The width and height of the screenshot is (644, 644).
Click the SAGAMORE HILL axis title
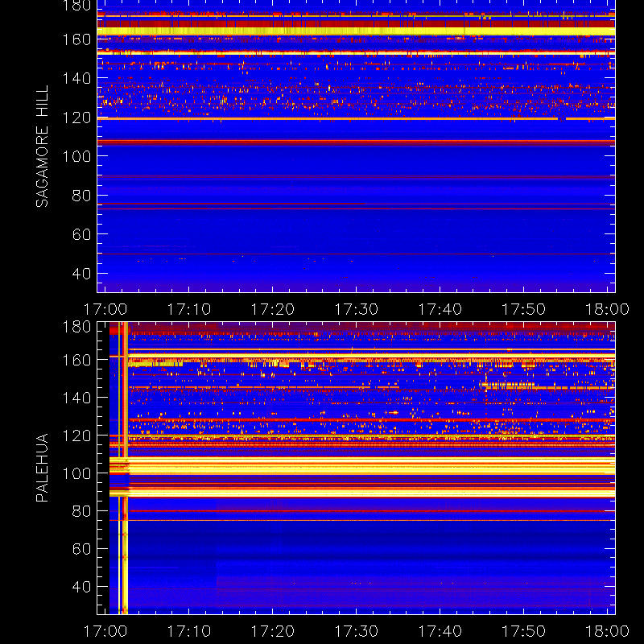[x=43, y=147]
